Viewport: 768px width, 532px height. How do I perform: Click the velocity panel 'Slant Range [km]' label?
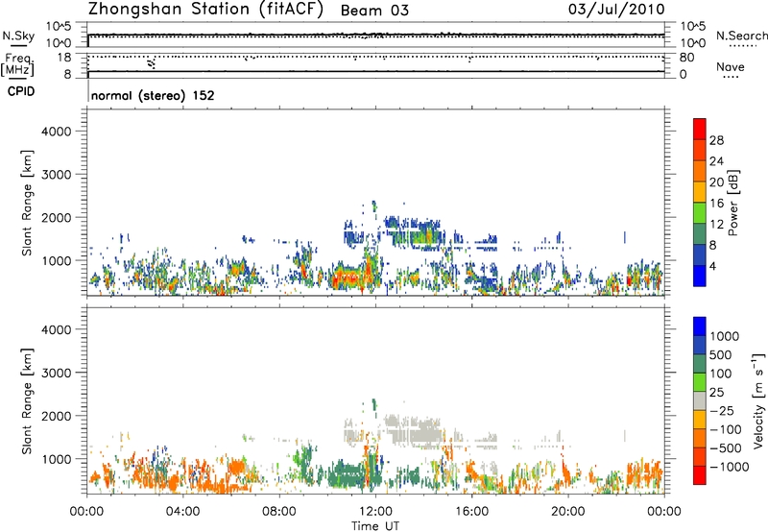[x=27, y=401]
